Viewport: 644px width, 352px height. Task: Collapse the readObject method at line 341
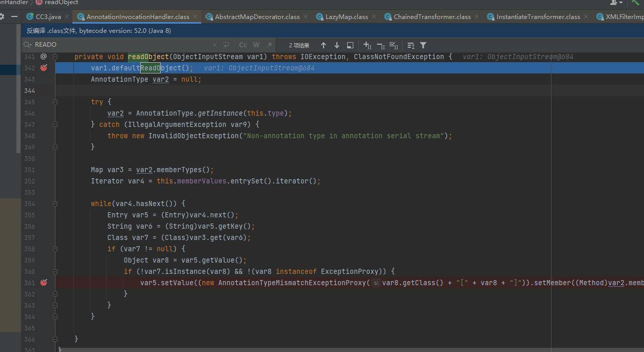(x=55, y=57)
